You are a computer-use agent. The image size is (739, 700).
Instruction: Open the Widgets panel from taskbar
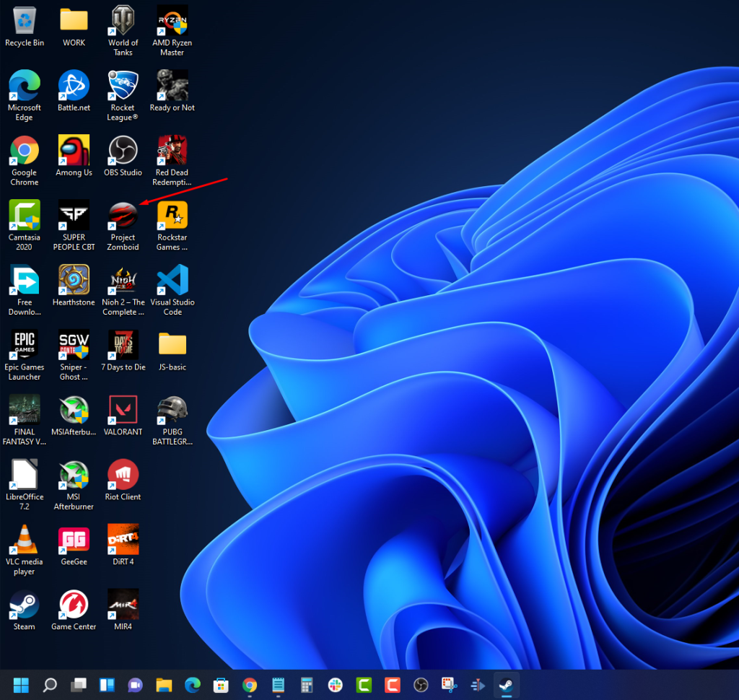pos(107,685)
